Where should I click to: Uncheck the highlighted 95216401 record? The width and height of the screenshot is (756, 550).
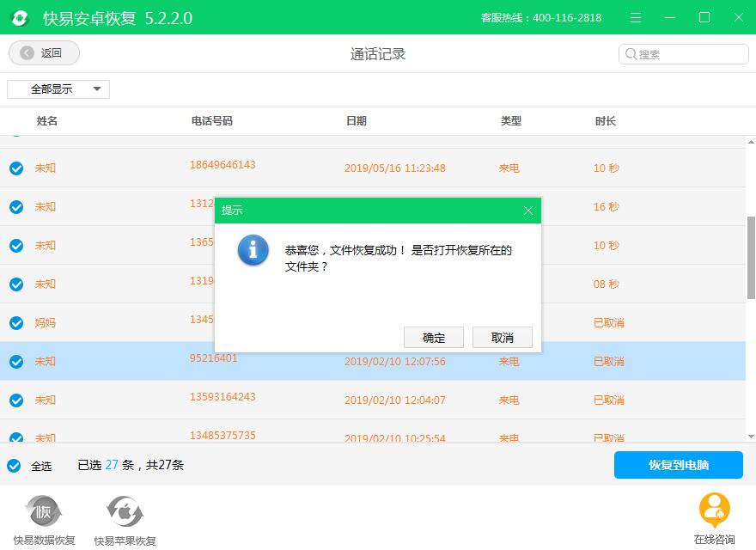[x=15, y=361]
